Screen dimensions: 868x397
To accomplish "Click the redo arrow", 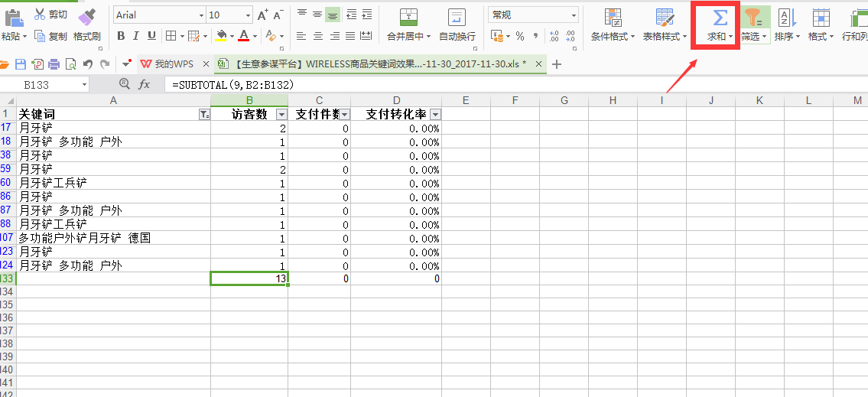I will point(104,64).
